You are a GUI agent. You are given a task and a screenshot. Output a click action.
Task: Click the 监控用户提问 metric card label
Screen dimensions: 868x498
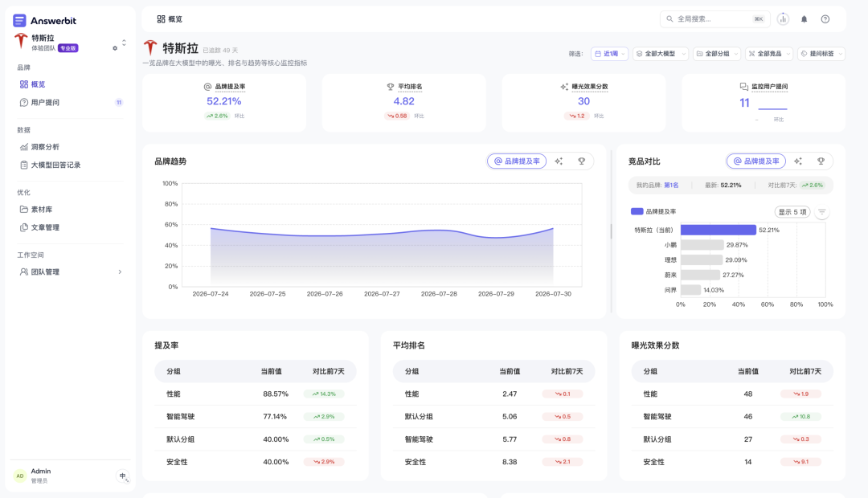pyautogui.click(x=769, y=86)
